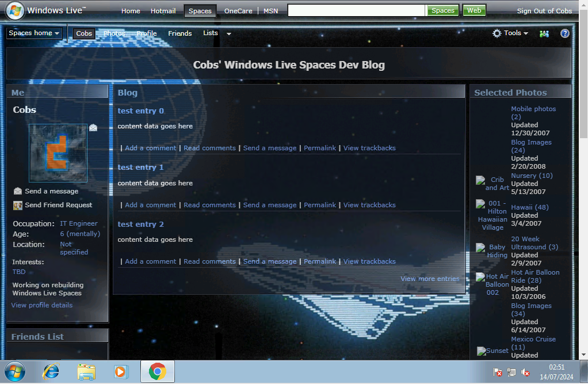
Task: Open Internet Explorer from the taskbar
Action: coord(51,372)
